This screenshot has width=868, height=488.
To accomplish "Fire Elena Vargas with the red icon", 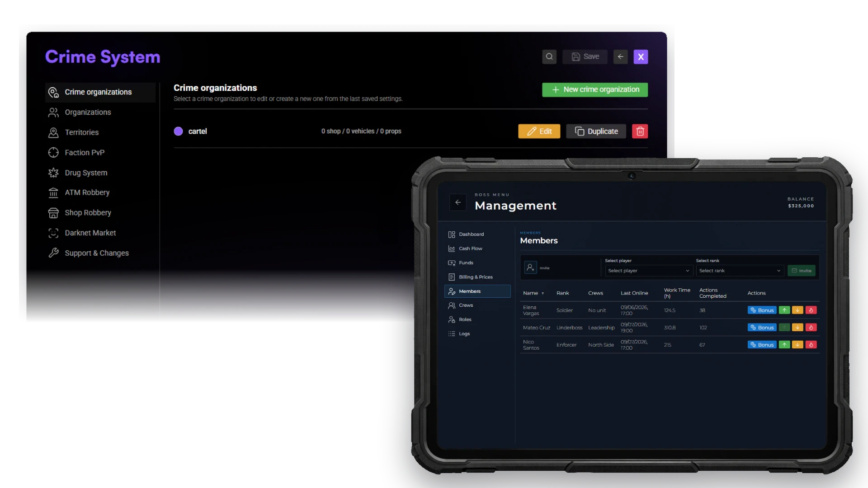I will click(811, 310).
